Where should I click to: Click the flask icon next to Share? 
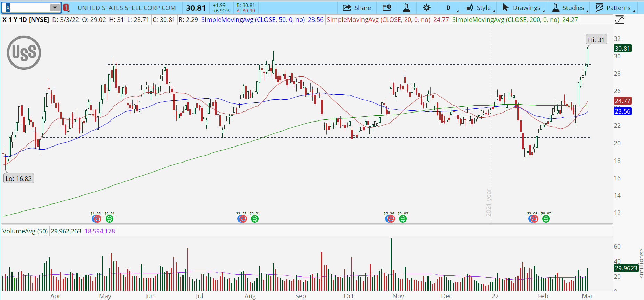click(406, 8)
